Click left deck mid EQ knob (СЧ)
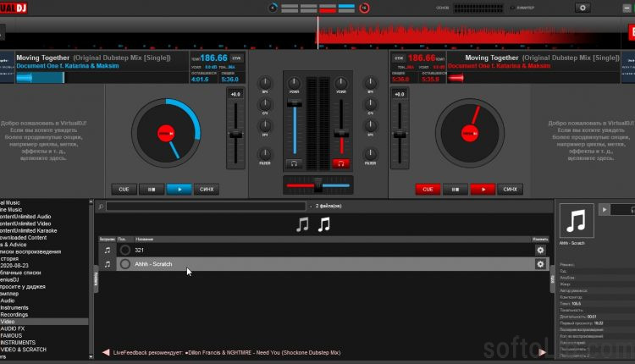The width and height of the screenshot is (635, 364). click(x=265, y=104)
